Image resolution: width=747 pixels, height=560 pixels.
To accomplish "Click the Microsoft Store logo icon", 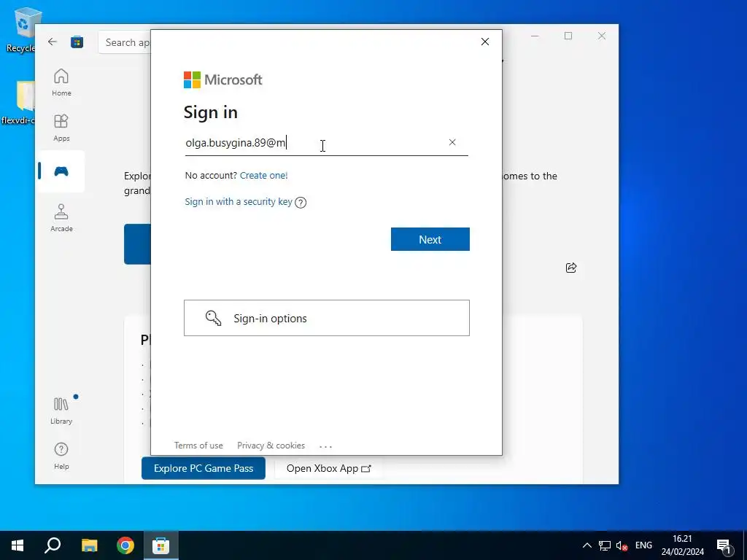I will click(x=77, y=42).
